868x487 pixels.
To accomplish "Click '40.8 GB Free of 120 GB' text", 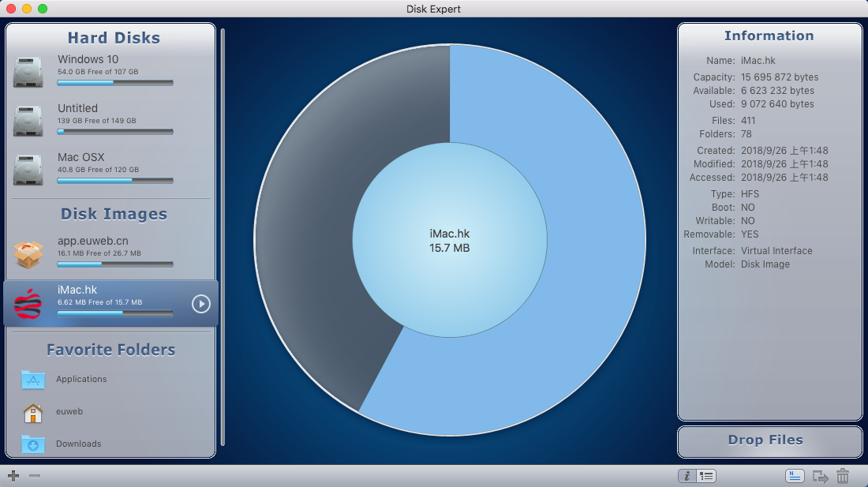I will pos(98,170).
